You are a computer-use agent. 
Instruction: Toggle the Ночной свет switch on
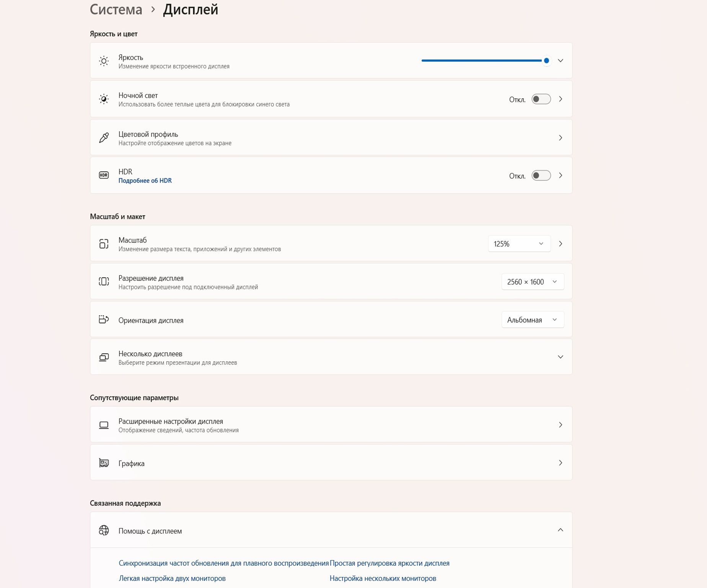pos(541,99)
